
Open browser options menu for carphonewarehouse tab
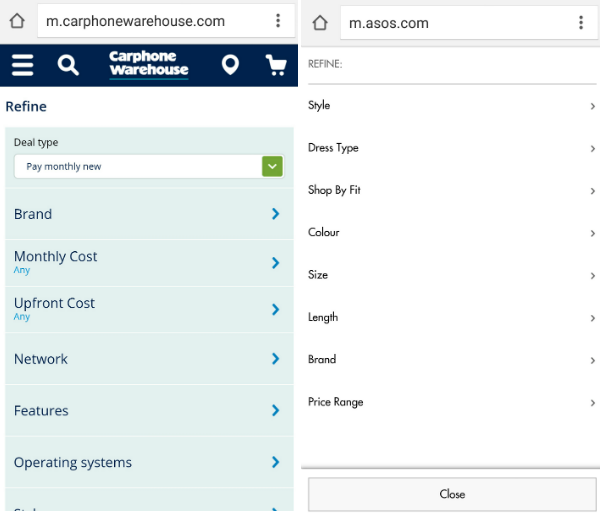[278, 21]
